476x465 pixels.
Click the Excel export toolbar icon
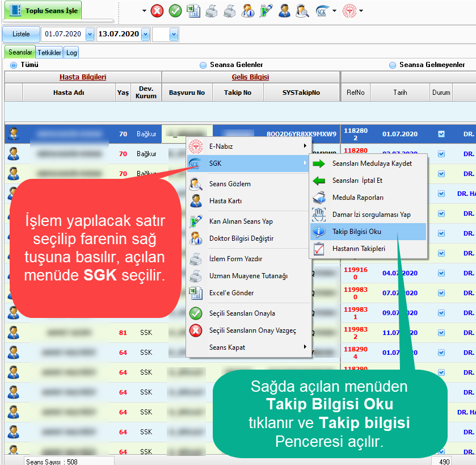(193, 11)
